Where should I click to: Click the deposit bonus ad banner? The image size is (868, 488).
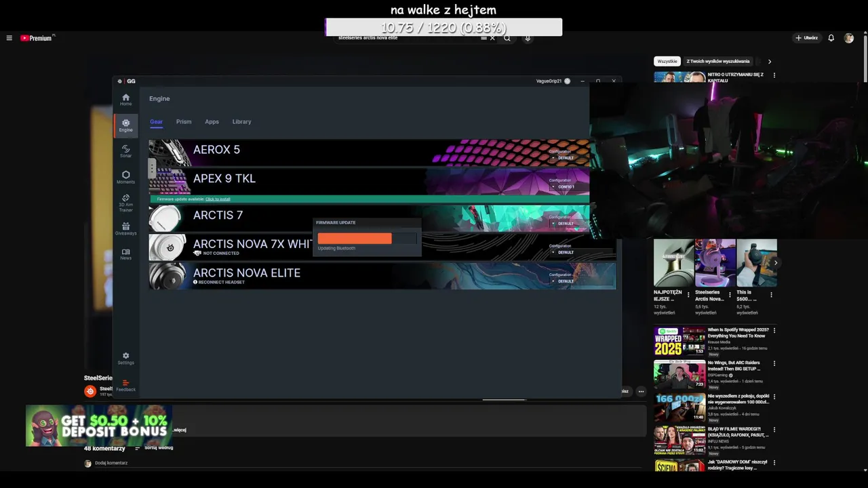(x=99, y=426)
